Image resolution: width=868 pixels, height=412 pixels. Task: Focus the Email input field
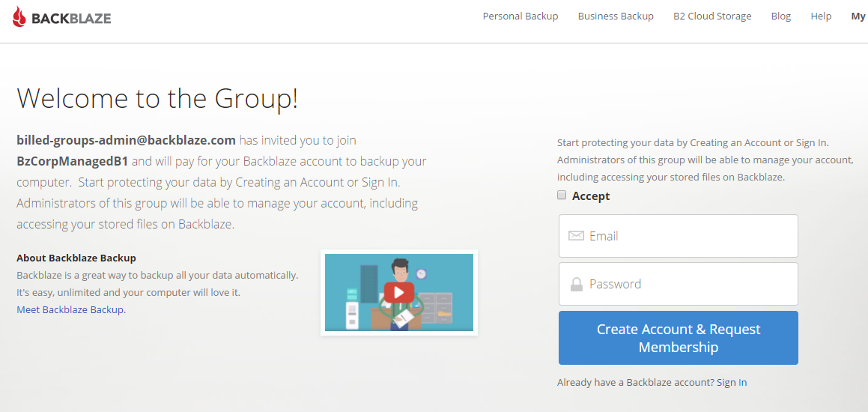(x=678, y=236)
